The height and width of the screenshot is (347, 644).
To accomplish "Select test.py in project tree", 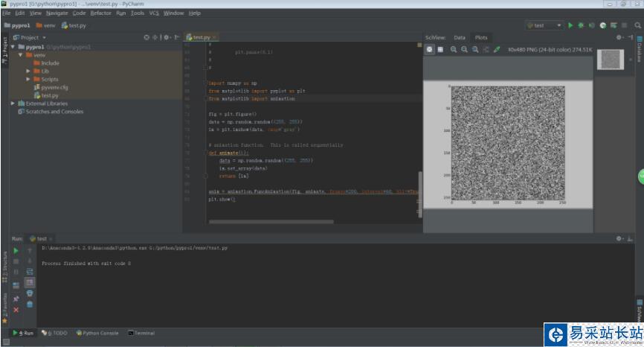I will point(46,95).
